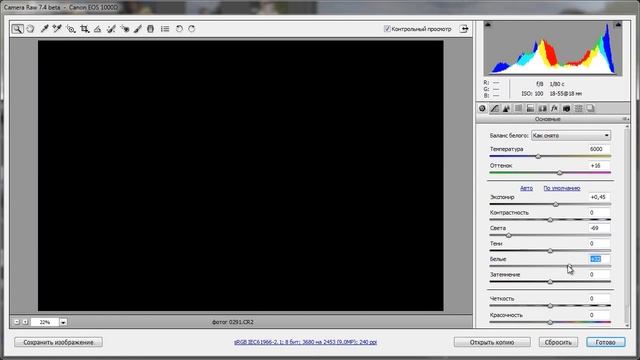
Task: Open the Effects (fx) panel tab
Action: pos(554,109)
